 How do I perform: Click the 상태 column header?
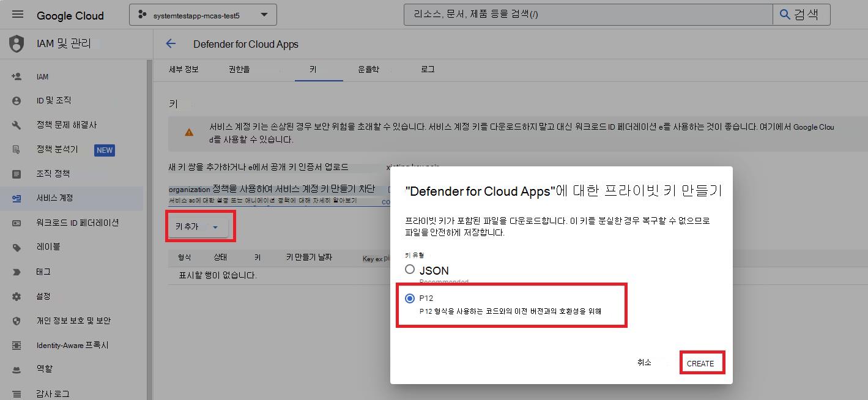(x=220, y=257)
